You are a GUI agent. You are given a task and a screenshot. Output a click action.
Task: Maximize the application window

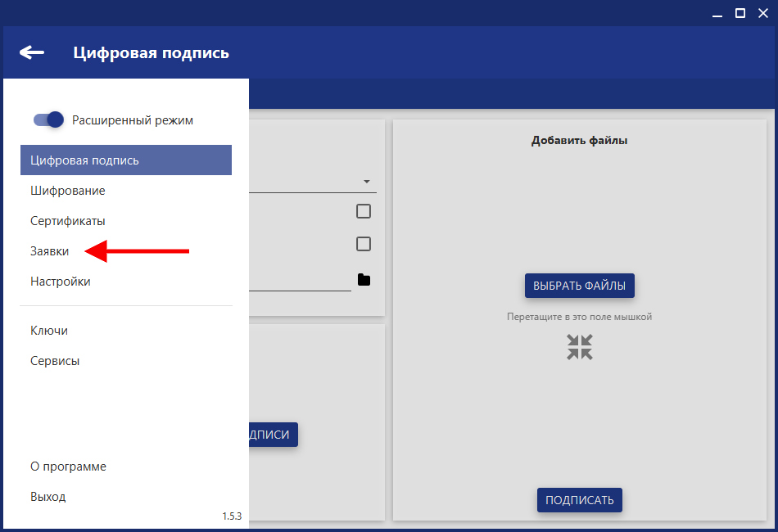point(740,12)
